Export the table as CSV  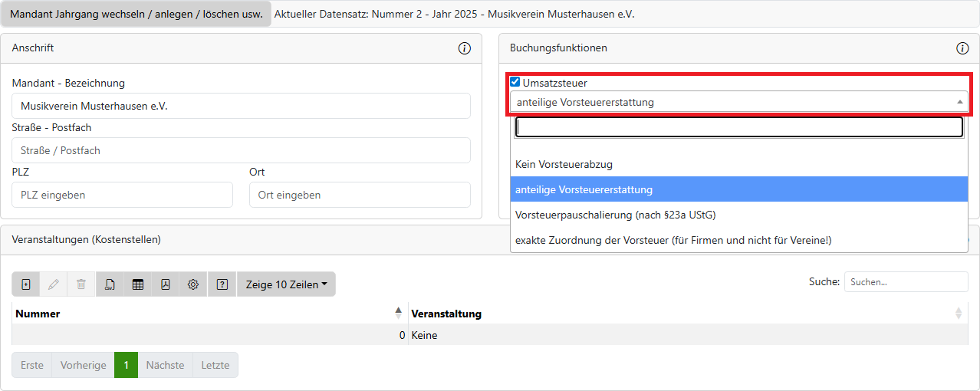click(x=110, y=284)
